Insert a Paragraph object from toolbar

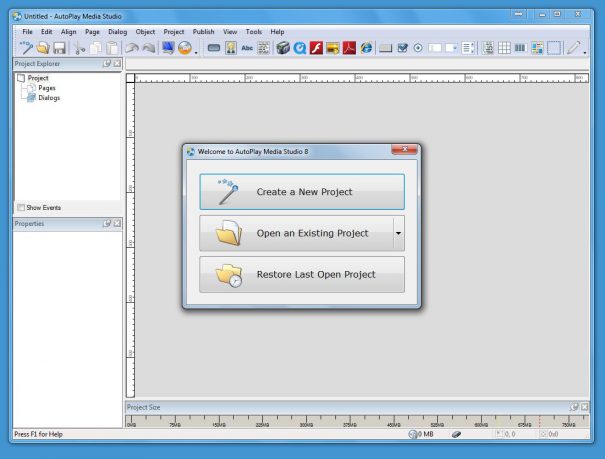(x=264, y=48)
